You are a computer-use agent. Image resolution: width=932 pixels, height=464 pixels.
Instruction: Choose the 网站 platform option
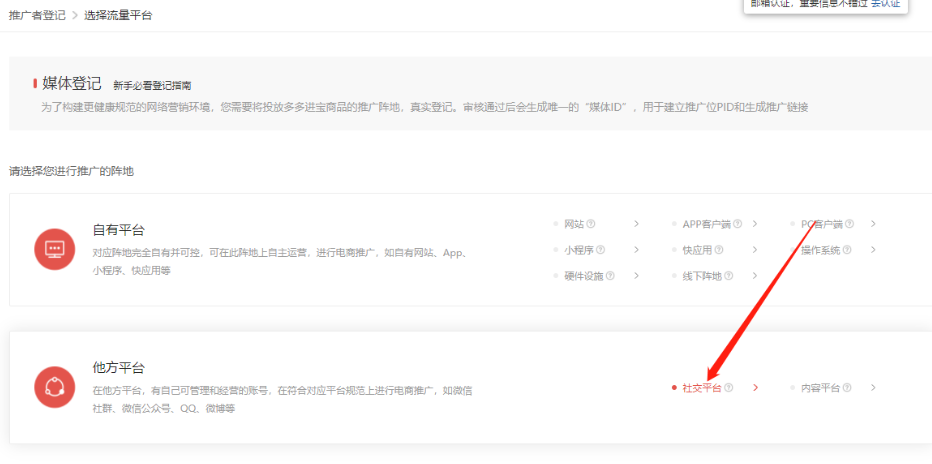(x=574, y=224)
